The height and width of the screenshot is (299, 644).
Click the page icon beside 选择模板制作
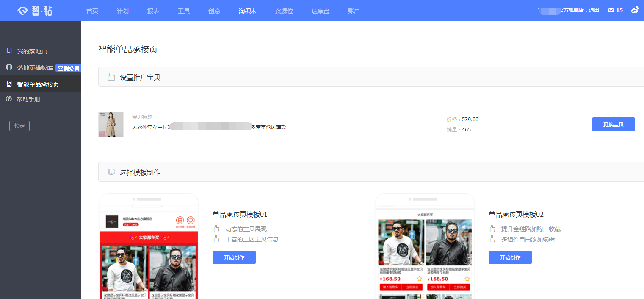[111, 171]
